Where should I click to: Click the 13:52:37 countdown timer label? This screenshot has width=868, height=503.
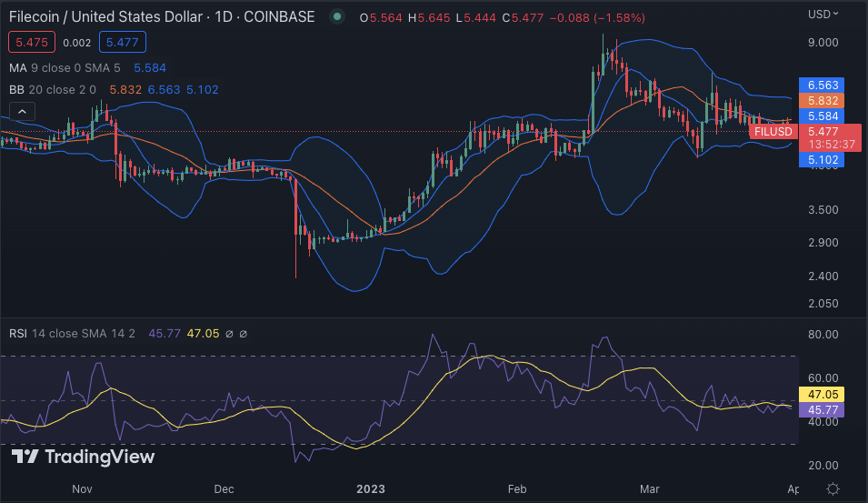832,145
